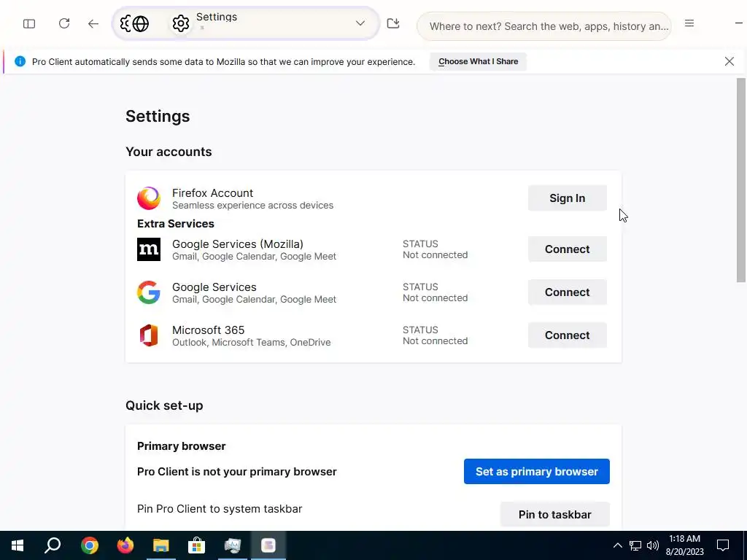The height and width of the screenshot is (560, 747).
Task: Sign in to Firefox Account
Action: point(567,198)
